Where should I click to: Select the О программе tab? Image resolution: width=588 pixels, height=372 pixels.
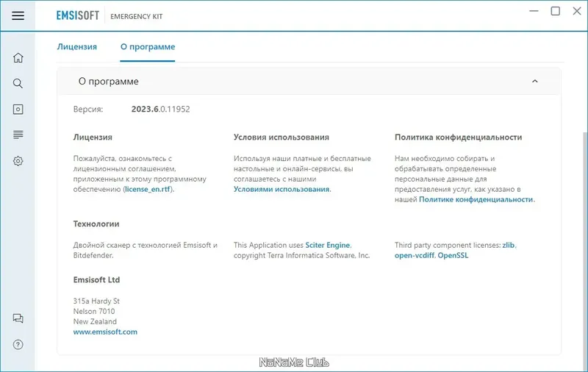148,47
